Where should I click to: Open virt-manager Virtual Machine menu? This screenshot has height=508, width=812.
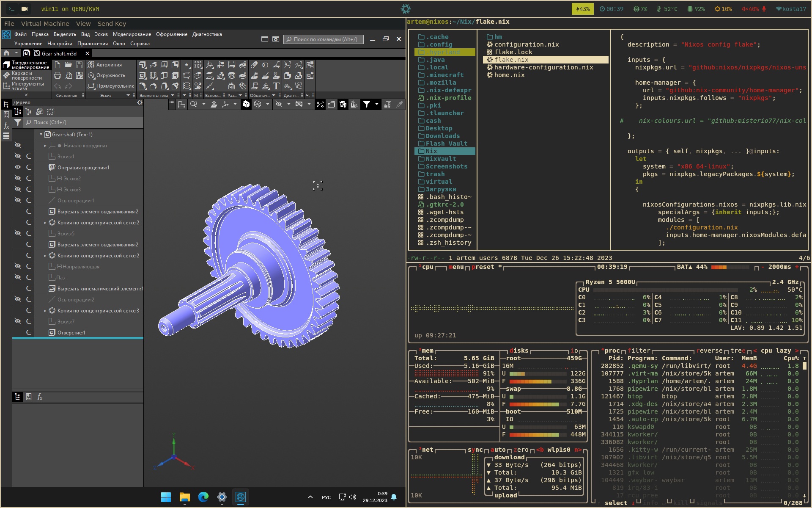45,24
